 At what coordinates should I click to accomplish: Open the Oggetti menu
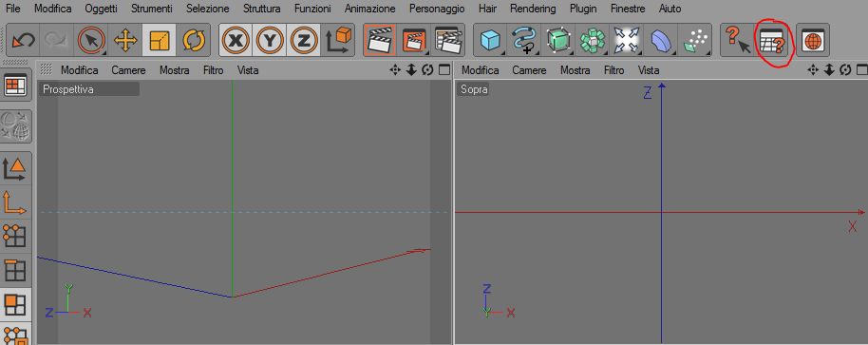[101, 9]
